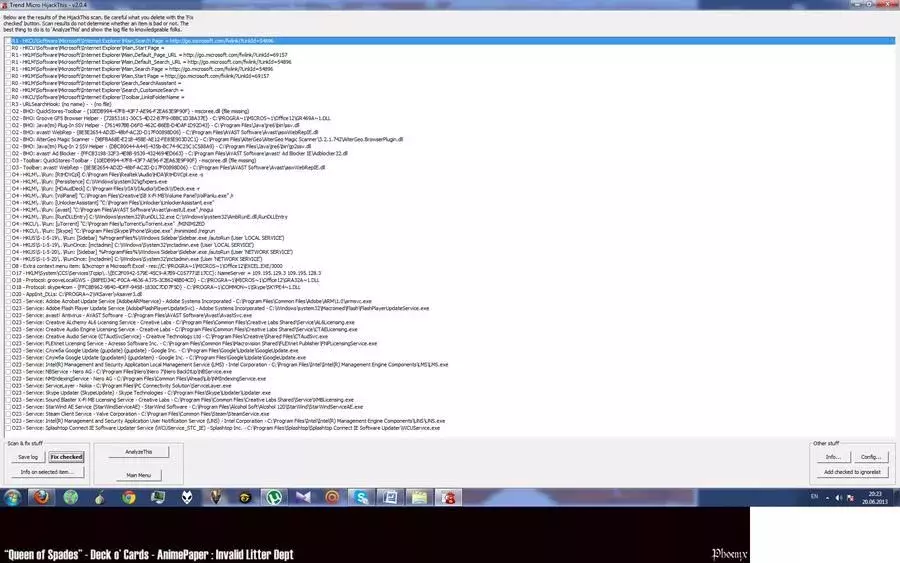Click Info on selected item button
Viewport: 900px width, 563px height.
coord(47,472)
